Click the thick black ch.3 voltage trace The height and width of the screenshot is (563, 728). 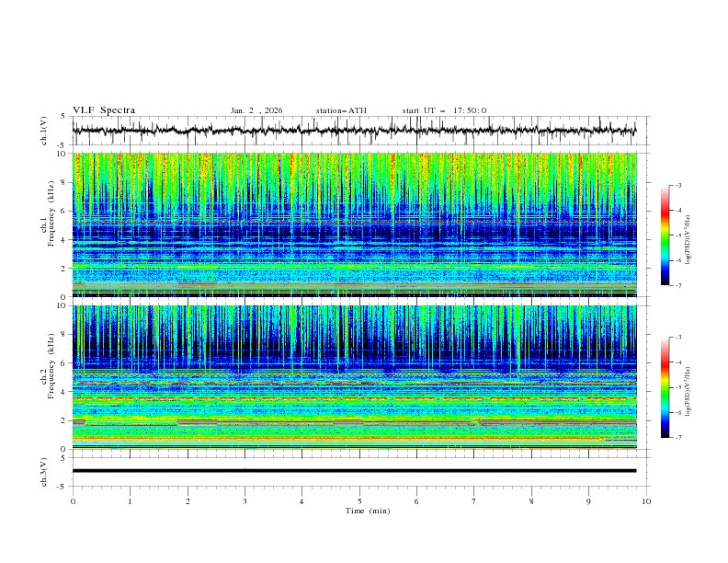click(354, 471)
